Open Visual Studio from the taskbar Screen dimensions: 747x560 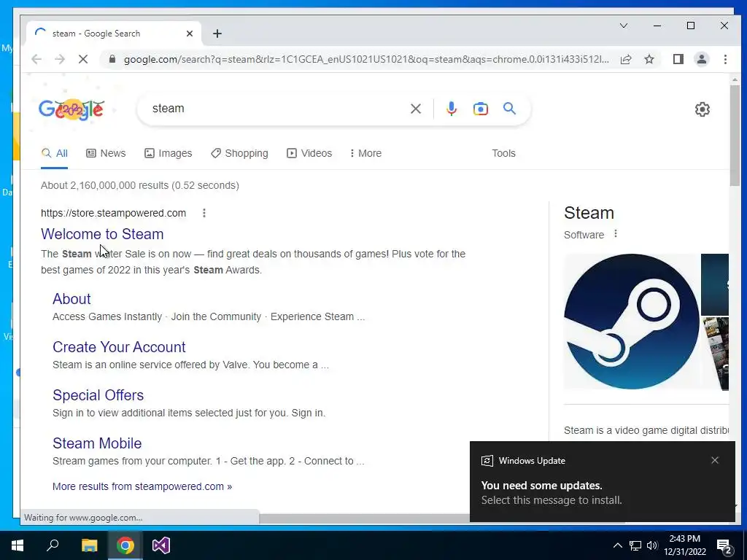coord(161,545)
